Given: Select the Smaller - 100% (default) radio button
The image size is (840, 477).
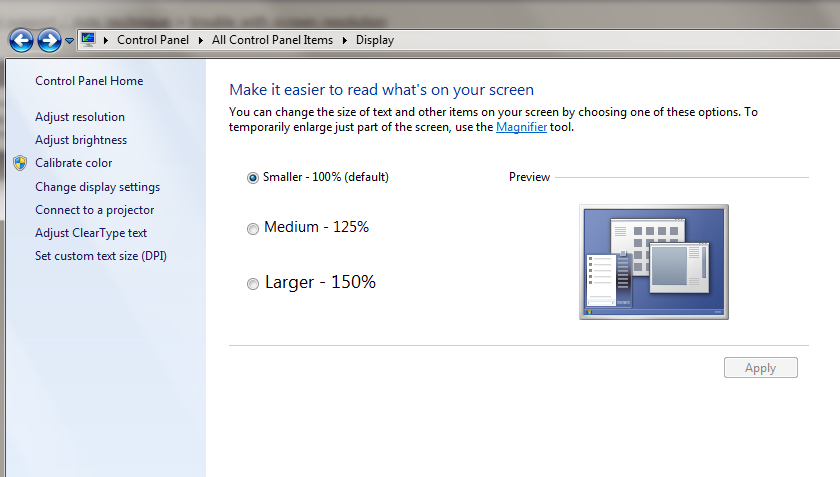Looking at the screenshot, I should (x=253, y=178).
